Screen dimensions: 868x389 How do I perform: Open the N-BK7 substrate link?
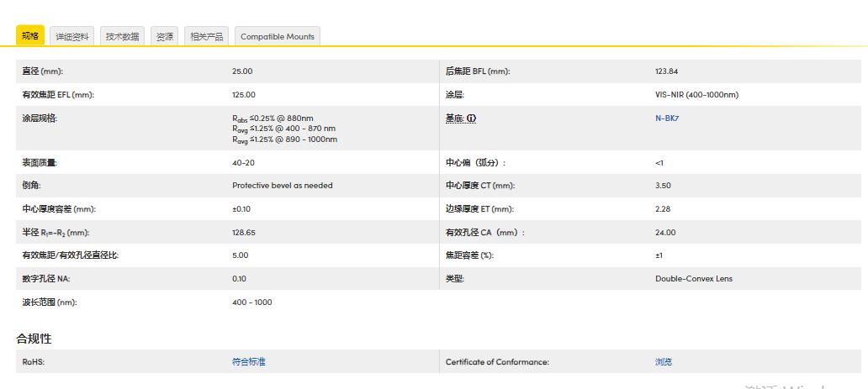[667, 118]
